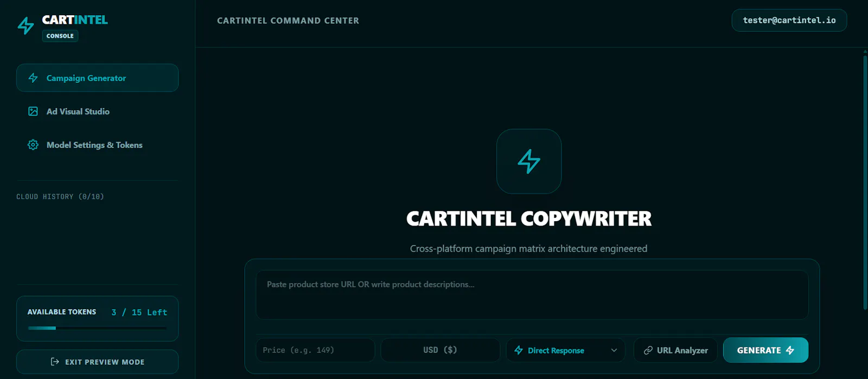Click the Campaign Generator bolt icon
Image resolution: width=868 pixels, height=379 pixels.
click(x=33, y=78)
